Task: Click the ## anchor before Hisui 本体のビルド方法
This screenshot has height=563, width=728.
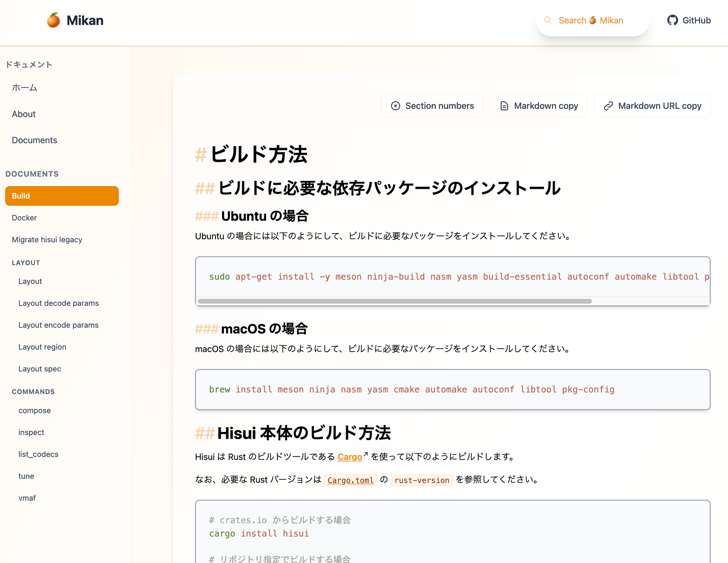Action: click(x=205, y=433)
